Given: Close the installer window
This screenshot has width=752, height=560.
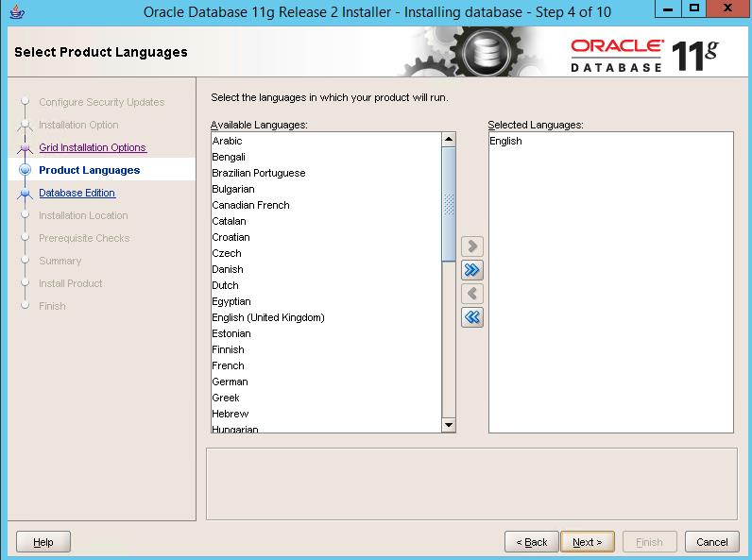Looking at the screenshot, I should [x=727, y=8].
